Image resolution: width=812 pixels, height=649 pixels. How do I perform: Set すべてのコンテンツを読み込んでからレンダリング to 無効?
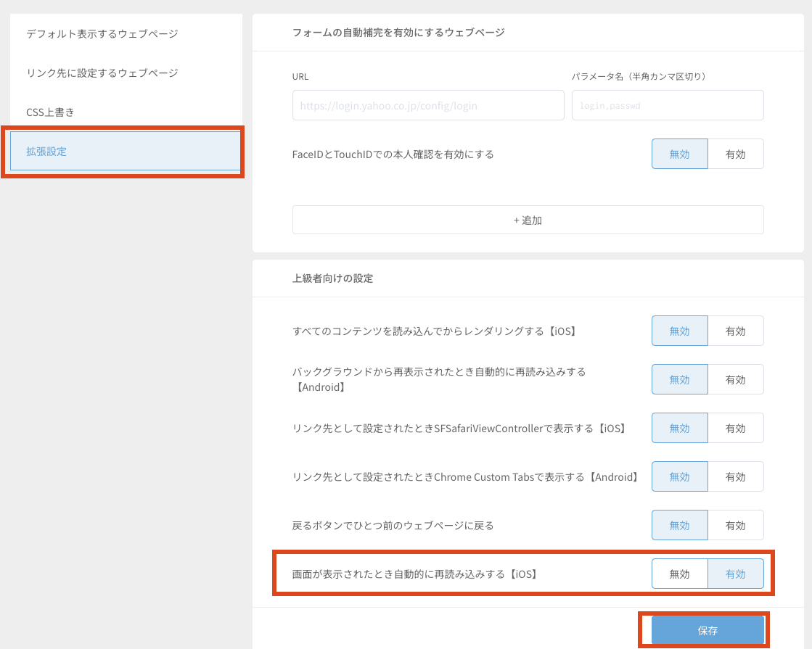coord(679,331)
